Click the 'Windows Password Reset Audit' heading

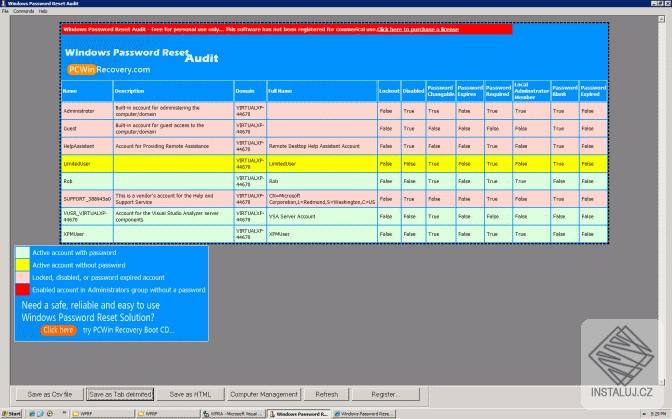pyautogui.click(x=141, y=55)
